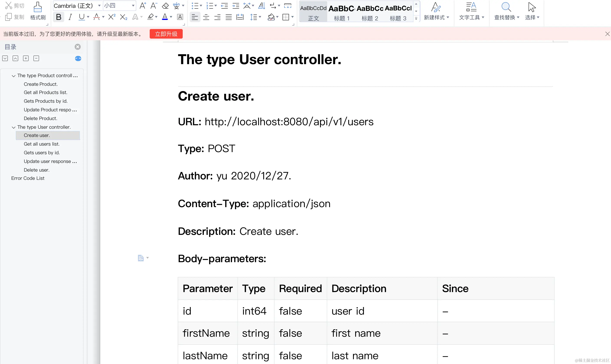Toggle justified text alignment

coord(229,17)
